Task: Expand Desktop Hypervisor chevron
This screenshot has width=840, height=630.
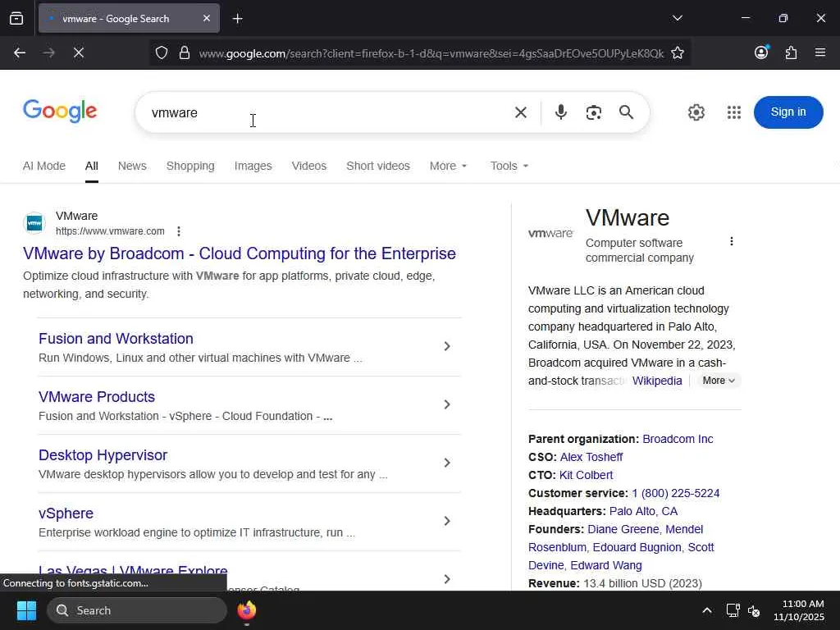Action: click(x=447, y=463)
